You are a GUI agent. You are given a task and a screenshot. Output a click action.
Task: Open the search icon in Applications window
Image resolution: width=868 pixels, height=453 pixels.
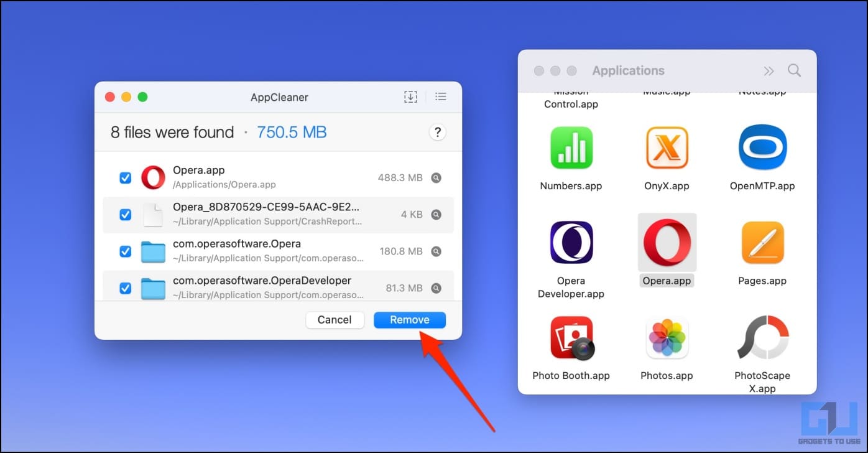pyautogui.click(x=794, y=70)
